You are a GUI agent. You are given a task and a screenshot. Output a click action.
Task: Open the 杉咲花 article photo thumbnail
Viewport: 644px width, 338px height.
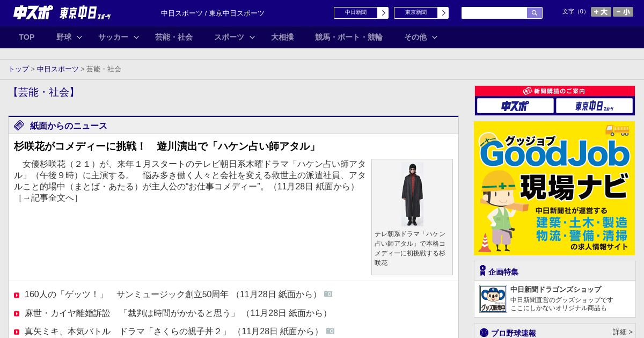(x=412, y=194)
